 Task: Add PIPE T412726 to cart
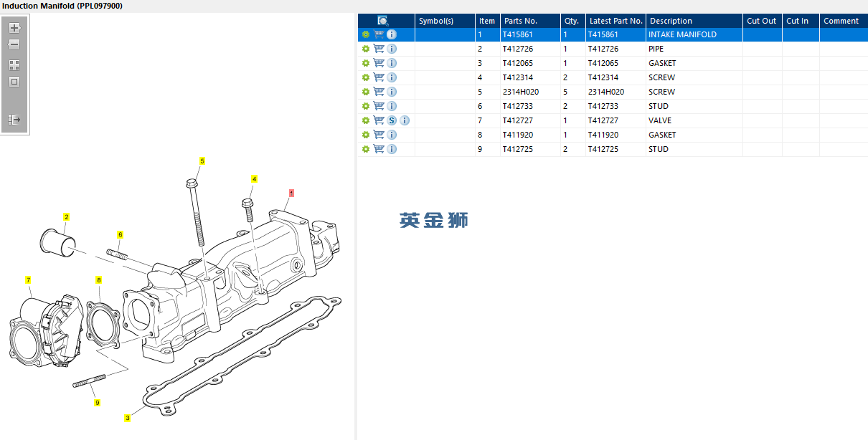click(379, 49)
